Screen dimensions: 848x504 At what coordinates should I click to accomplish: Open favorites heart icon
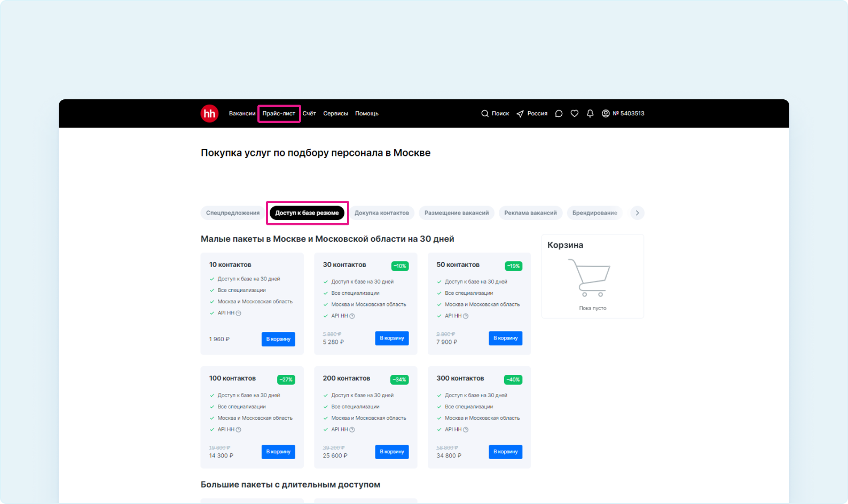[575, 114]
